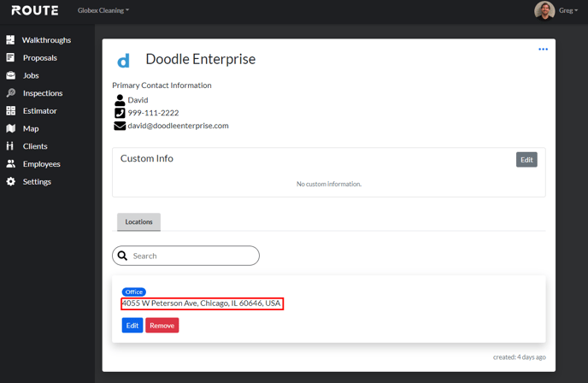Viewport: 588px width, 383px height.
Task: Click the 4055 W Peterson Ave address
Action: click(202, 303)
